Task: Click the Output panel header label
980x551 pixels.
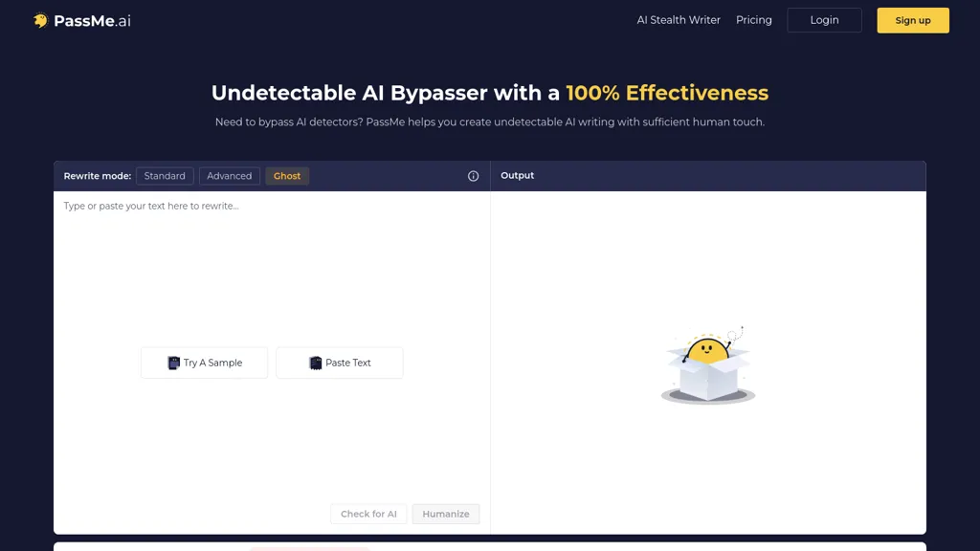Action: pyautogui.click(x=518, y=176)
